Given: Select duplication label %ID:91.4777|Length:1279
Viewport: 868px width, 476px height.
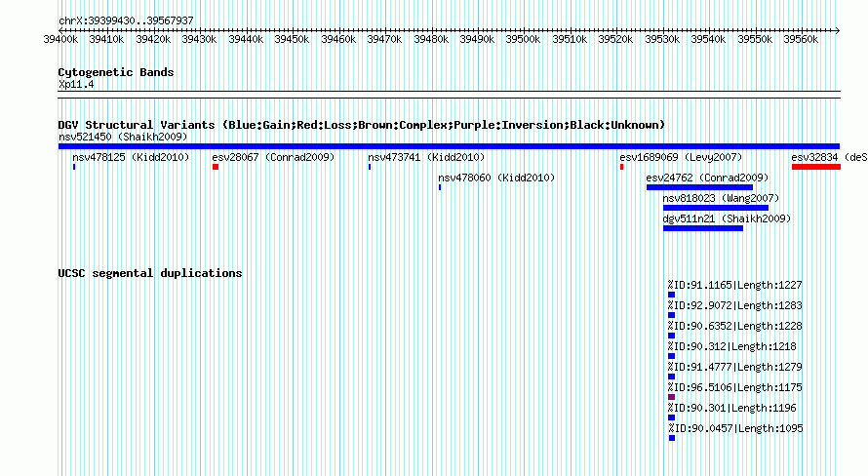Looking at the screenshot, I should click(734, 367).
